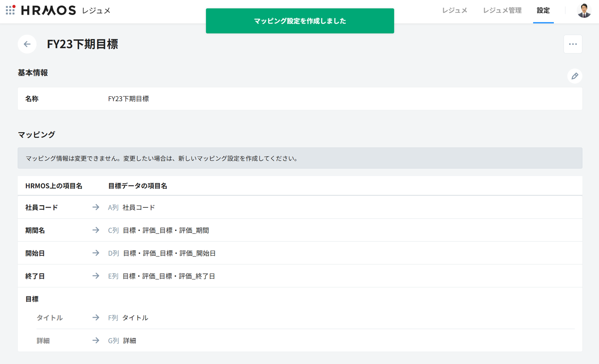Image resolution: width=599 pixels, height=364 pixels.
Task: Open the user profile avatar
Action: click(584, 11)
